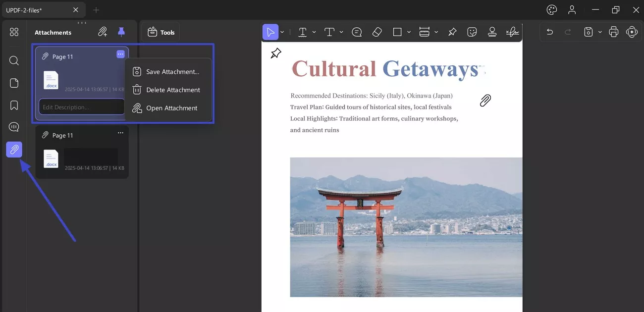Select the Attachments paperclip sidebar icon

pyautogui.click(x=14, y=150)
